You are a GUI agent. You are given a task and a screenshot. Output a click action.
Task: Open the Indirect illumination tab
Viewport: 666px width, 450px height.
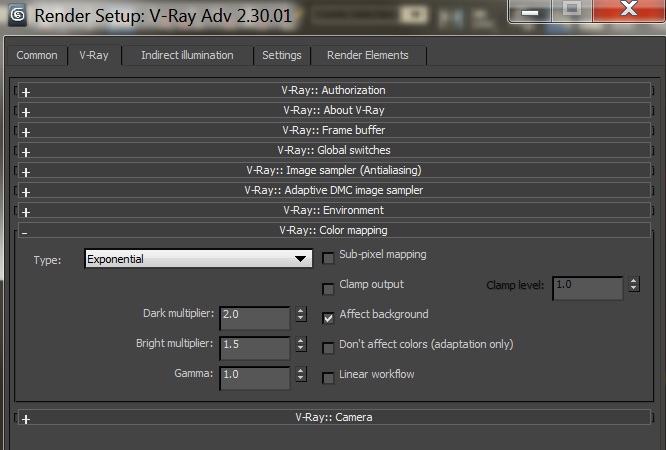tap(187, 55)
